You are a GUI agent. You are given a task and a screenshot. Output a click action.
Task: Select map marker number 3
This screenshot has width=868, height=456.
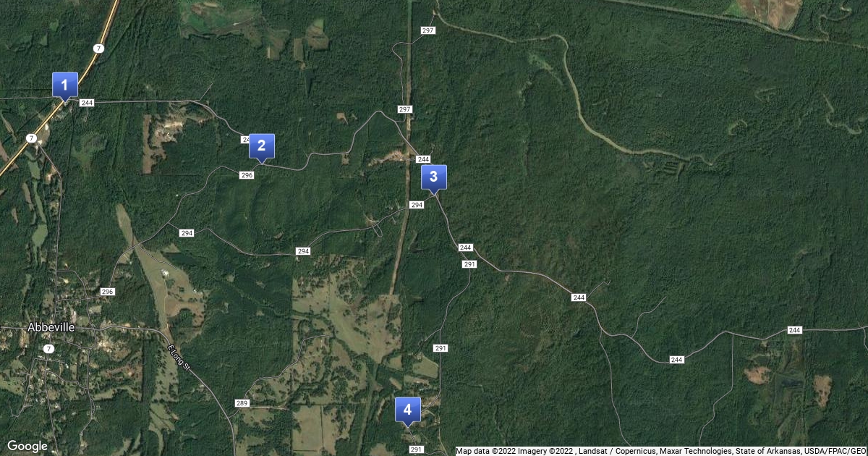click(x=434, y=178)
